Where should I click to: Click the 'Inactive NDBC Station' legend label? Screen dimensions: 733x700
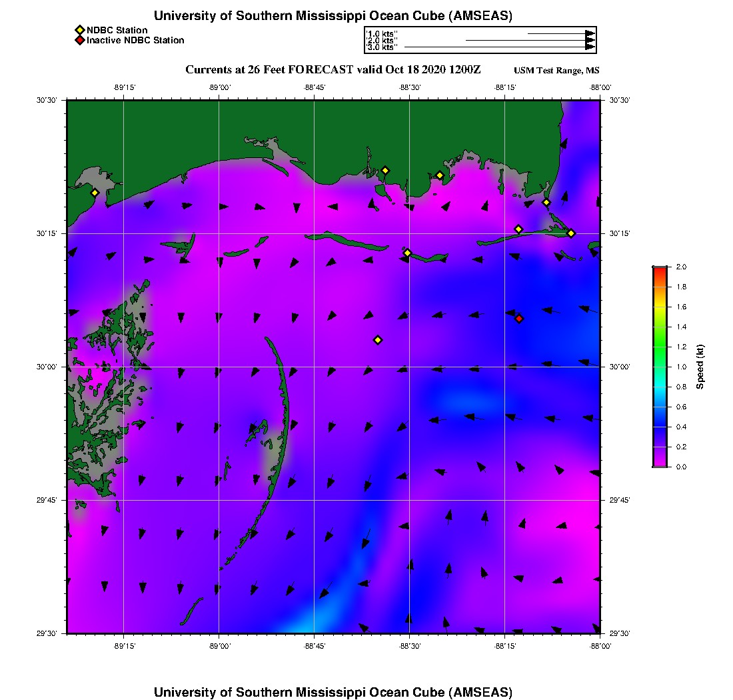click(135, 40)
